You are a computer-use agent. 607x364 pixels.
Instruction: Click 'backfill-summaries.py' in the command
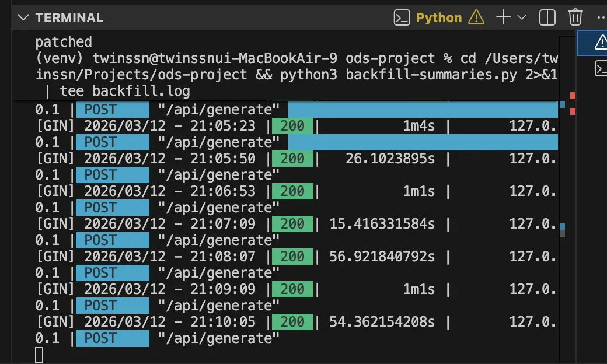431,74
